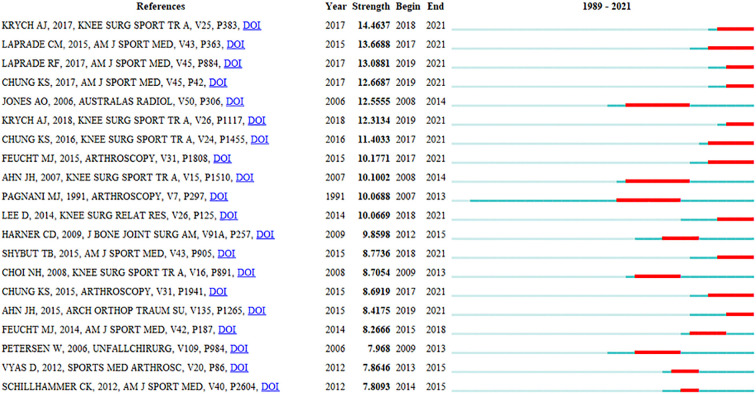This screenshot has width=756, height=394.
Task: Select End year 2018 in FEUCHT MJ 2014 row
Action: point(436,330)
